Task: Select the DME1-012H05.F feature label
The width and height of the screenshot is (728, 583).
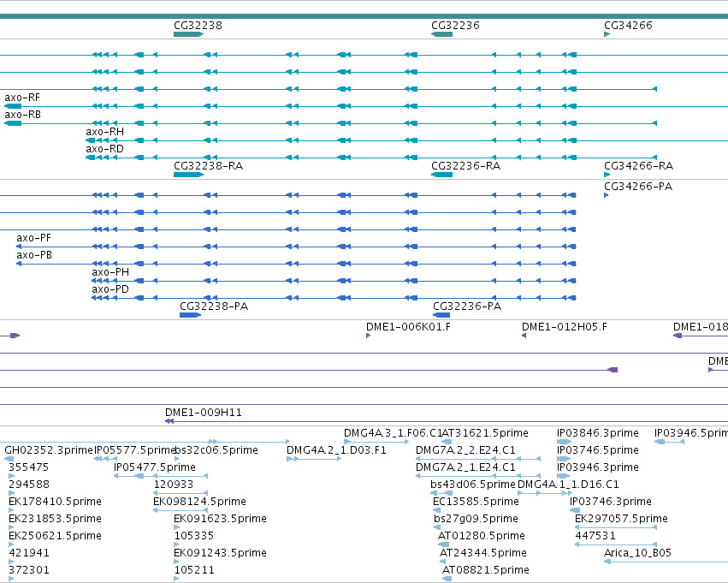Action: tap(564, 326)
